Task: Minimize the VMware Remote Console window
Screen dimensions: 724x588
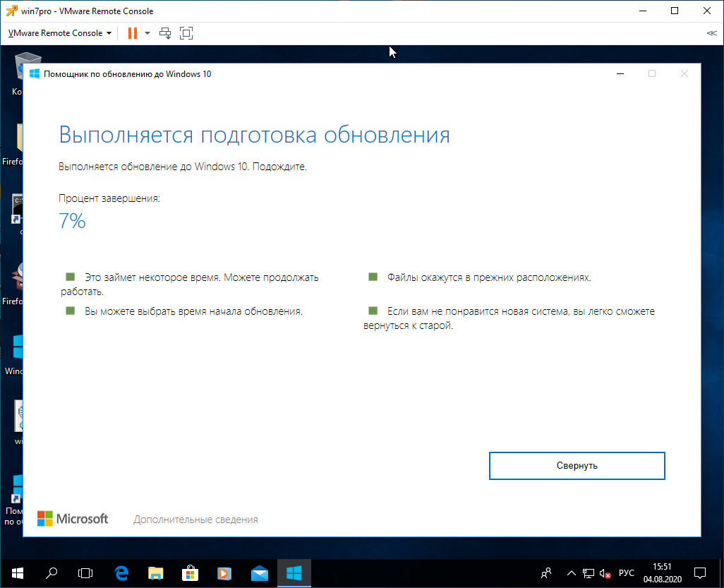Action: click(x=642, y=11)
